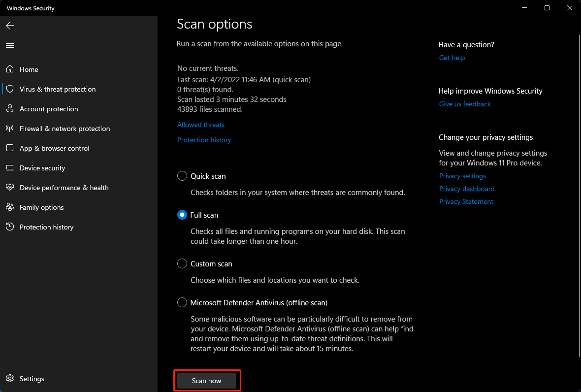581x392 pixels.
Task: Click the Account protection person icon
Action: 10,109
